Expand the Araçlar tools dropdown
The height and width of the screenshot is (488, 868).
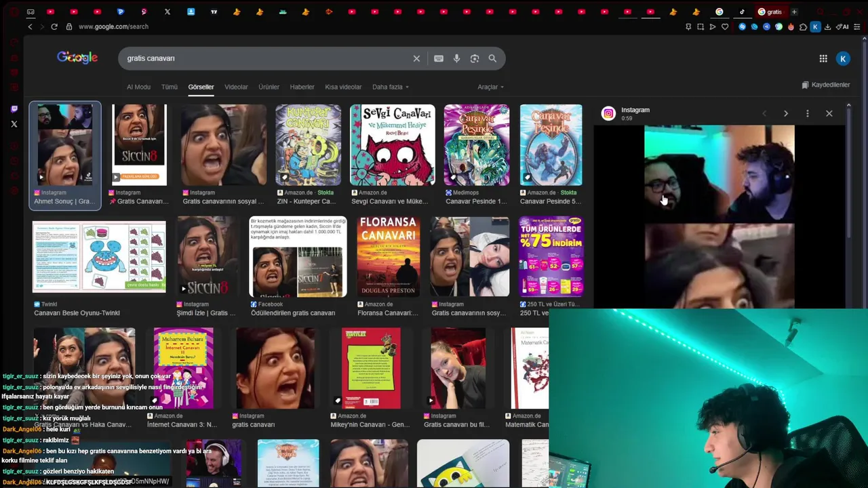(x=490, y=87)
